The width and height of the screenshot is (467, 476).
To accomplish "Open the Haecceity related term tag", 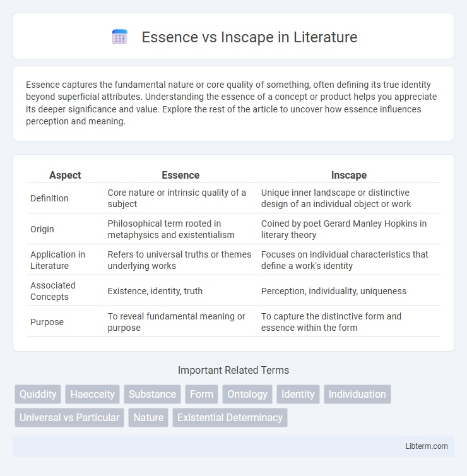I will pos(93,394).
